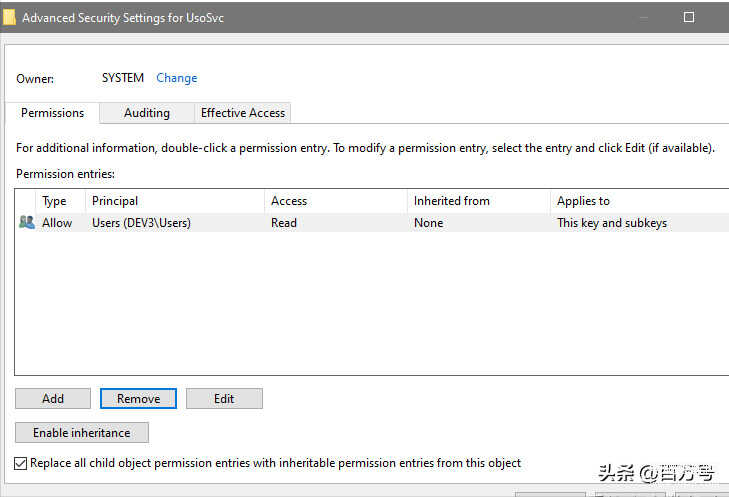Toggle the Replace all child object permissions checkbox
Viewport: 729px width, 497px height.
(x=22, y=464)
